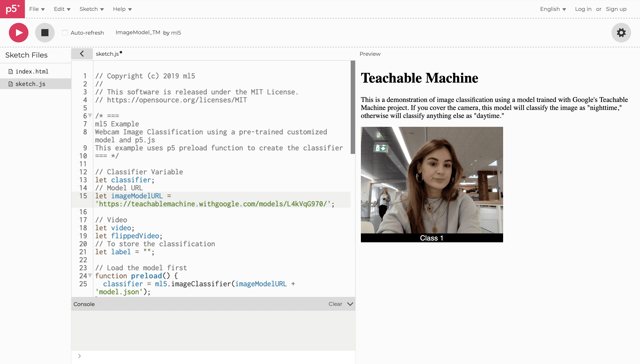Collapse sidebar with the left chevron
The width and height of the screenshot is (640, 364).
pos(82,54)
